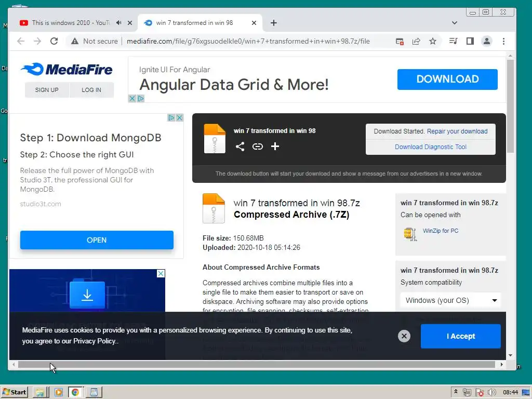The height and width of the screenshot is (399, 532).
Task: Close the Angular ad with X icon
Action: coord(132,98)
